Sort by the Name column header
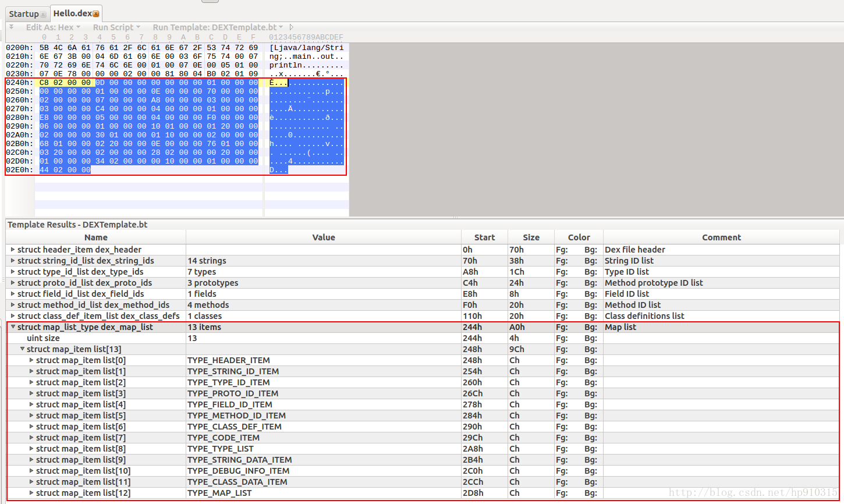This screenshot has width=844, height=504. tap(96, 237)
